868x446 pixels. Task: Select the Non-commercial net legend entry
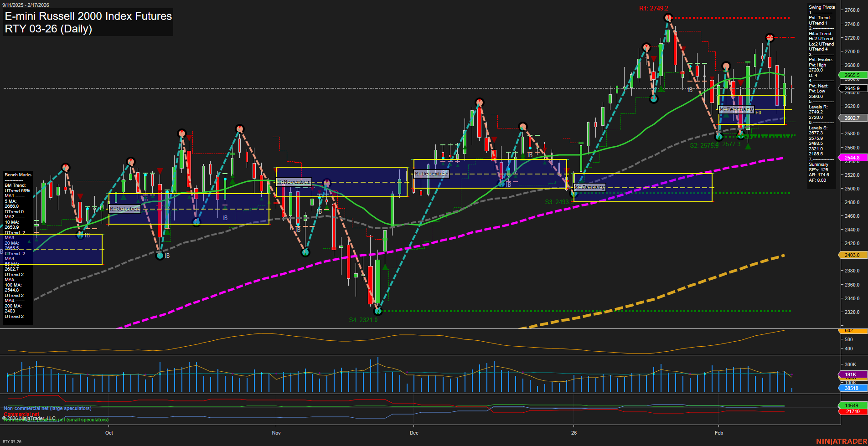click(47, 408)
